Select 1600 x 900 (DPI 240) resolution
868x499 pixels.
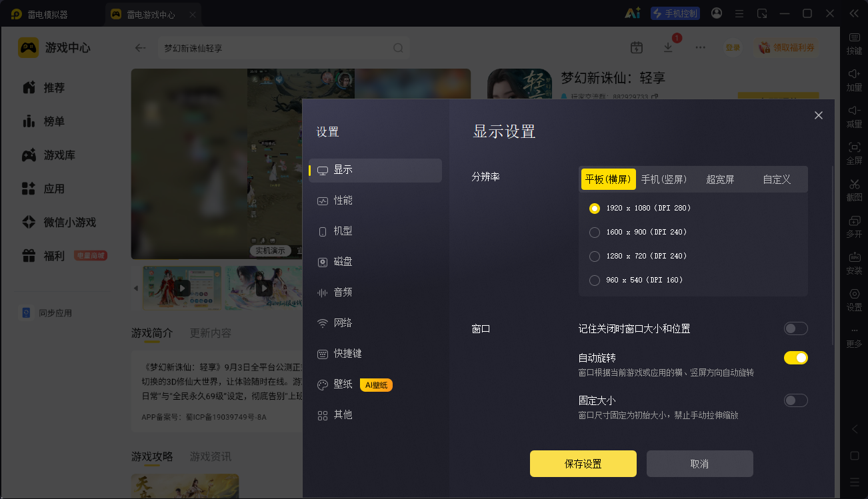click(595, 232)
